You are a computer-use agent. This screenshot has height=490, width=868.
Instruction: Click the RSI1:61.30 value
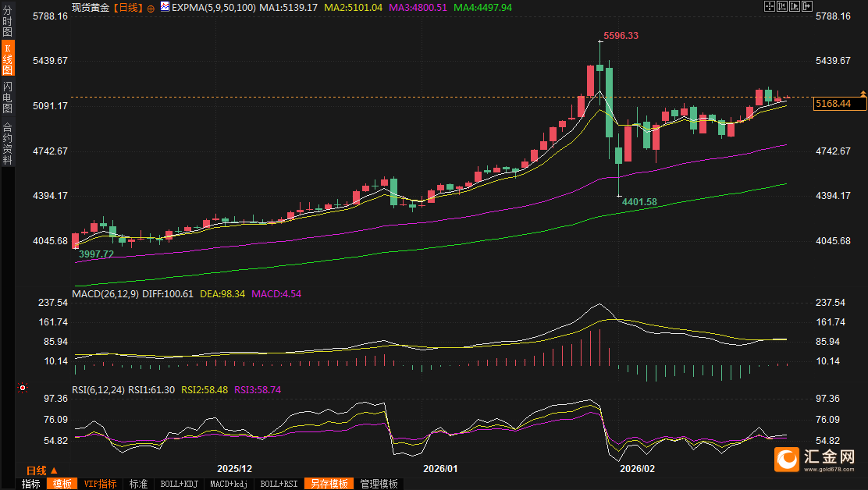coord(151,390)
